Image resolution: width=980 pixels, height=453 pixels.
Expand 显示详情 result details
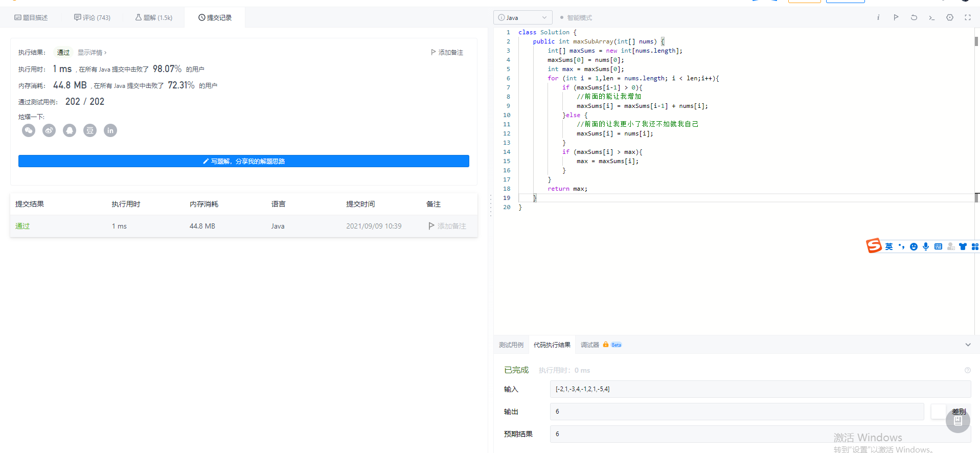(x=92, y=52)
